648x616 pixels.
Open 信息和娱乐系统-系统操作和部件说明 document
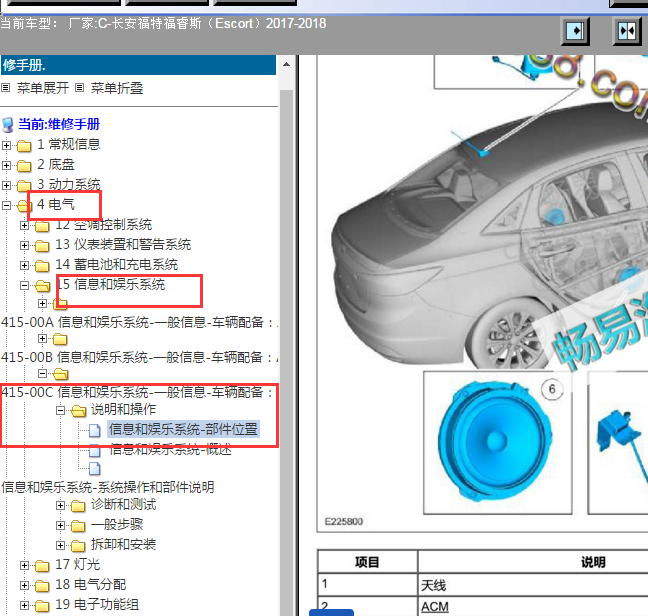pyautogui.click(x=107, y=487)
